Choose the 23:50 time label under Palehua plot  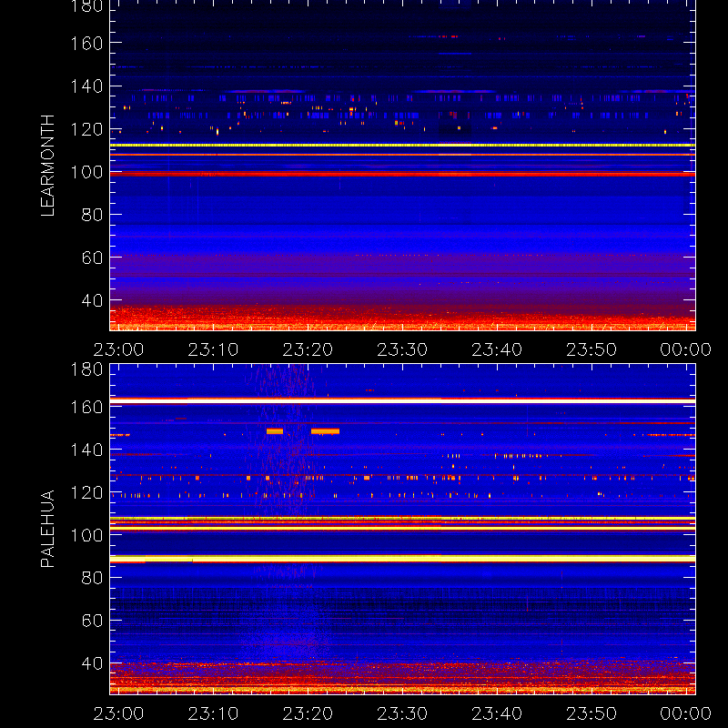point(591,713)
